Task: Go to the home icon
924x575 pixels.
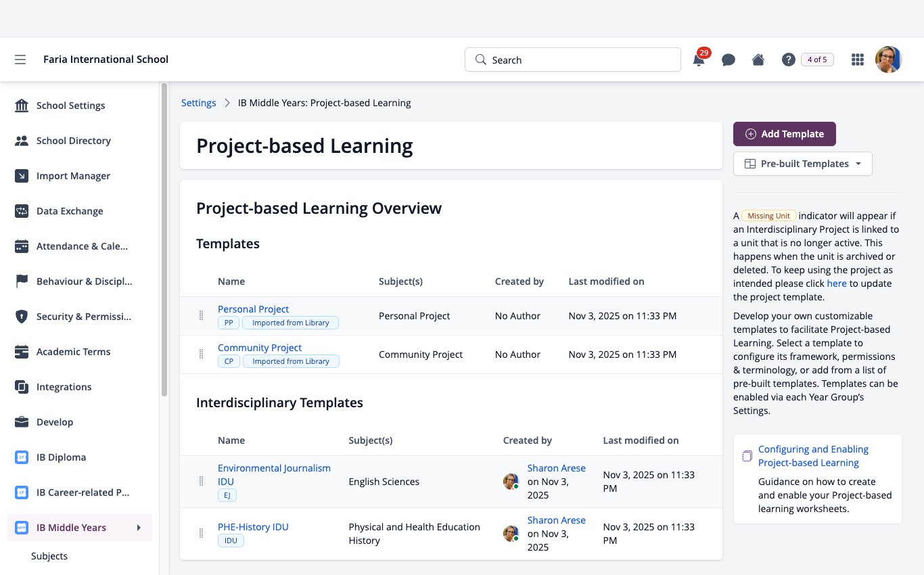Action: click(758, 60)
